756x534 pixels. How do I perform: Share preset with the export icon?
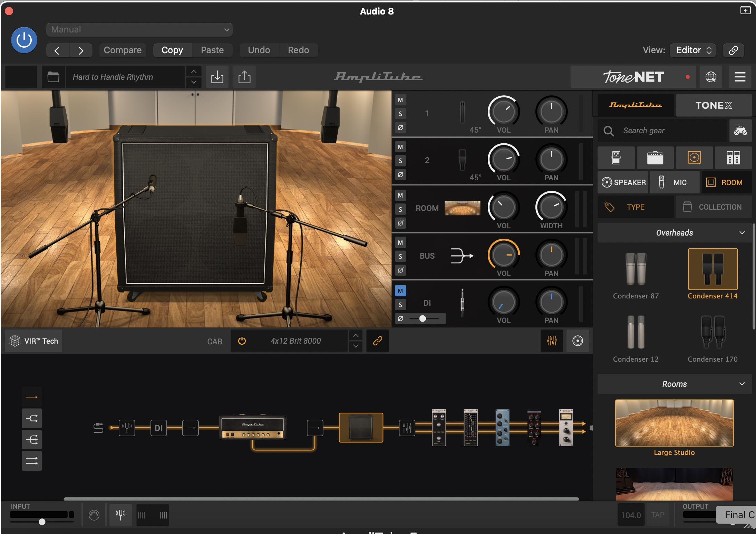tap(244, 77)
